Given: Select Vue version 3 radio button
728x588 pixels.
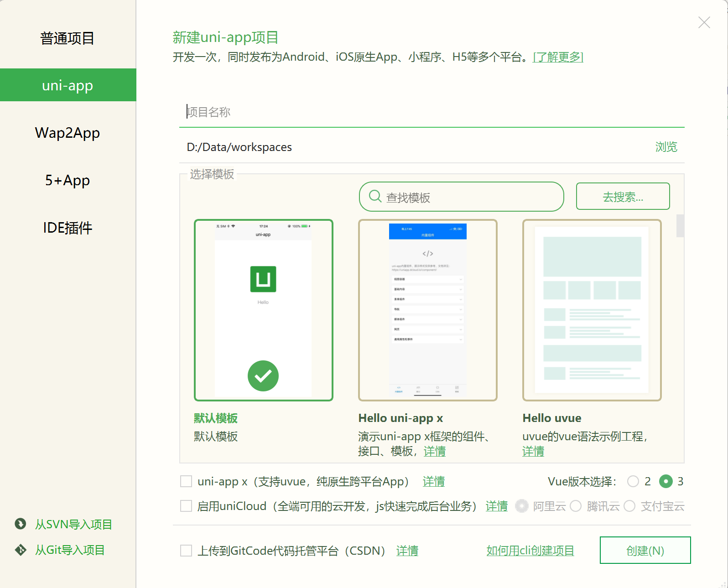Looking at the screenshot, I should [x=666, y=481].
